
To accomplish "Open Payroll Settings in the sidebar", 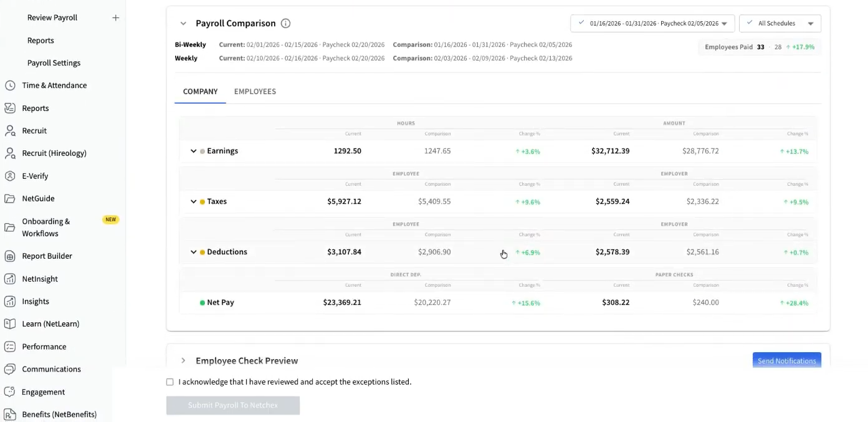I will pos(54,63).
